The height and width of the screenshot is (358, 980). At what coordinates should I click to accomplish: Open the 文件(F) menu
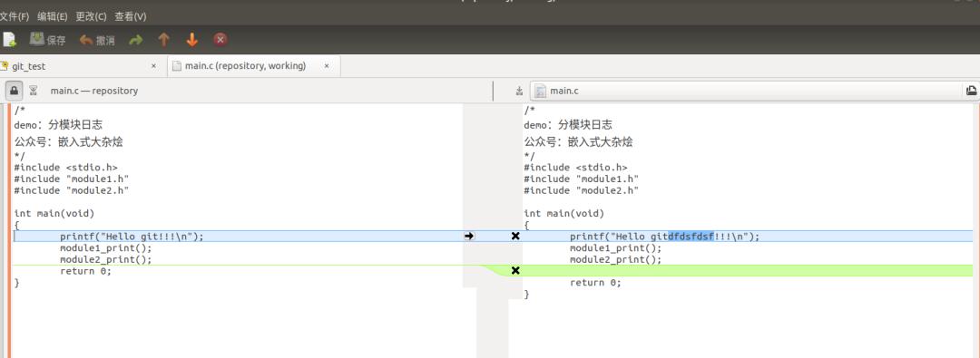[x=14, y=16]
